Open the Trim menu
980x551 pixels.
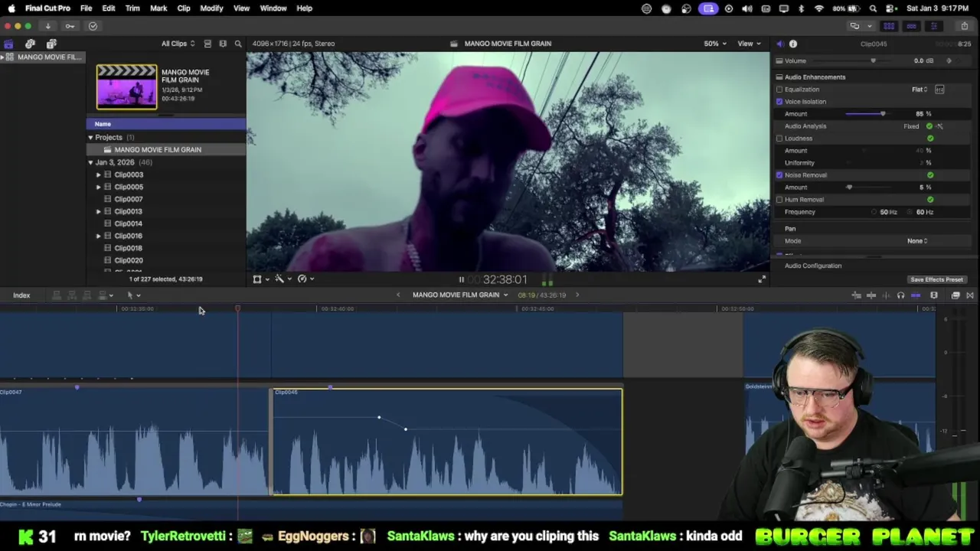click(x=132, y=8)
